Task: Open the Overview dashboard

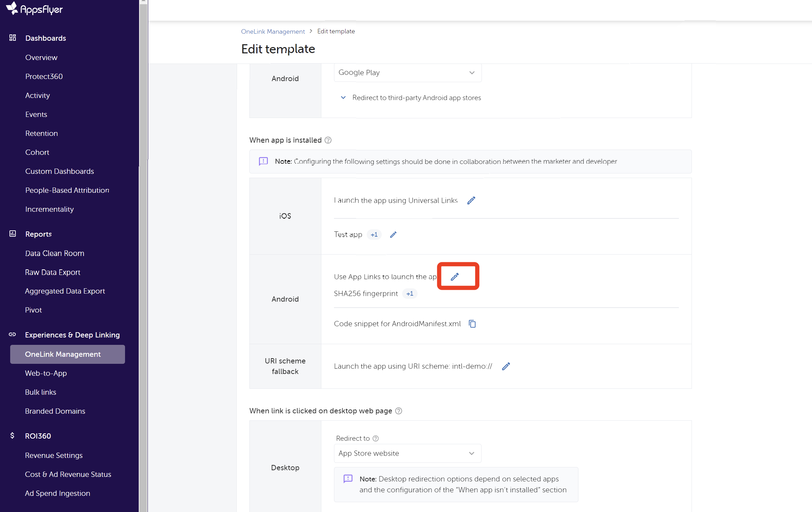Action: [41, 57]
